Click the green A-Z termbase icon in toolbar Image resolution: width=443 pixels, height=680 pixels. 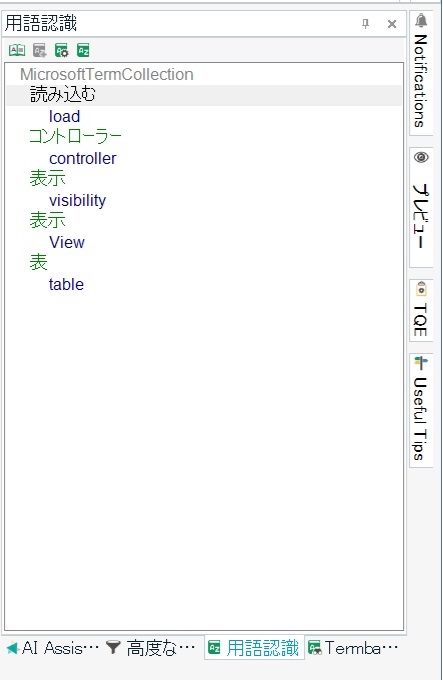[83, 50]
